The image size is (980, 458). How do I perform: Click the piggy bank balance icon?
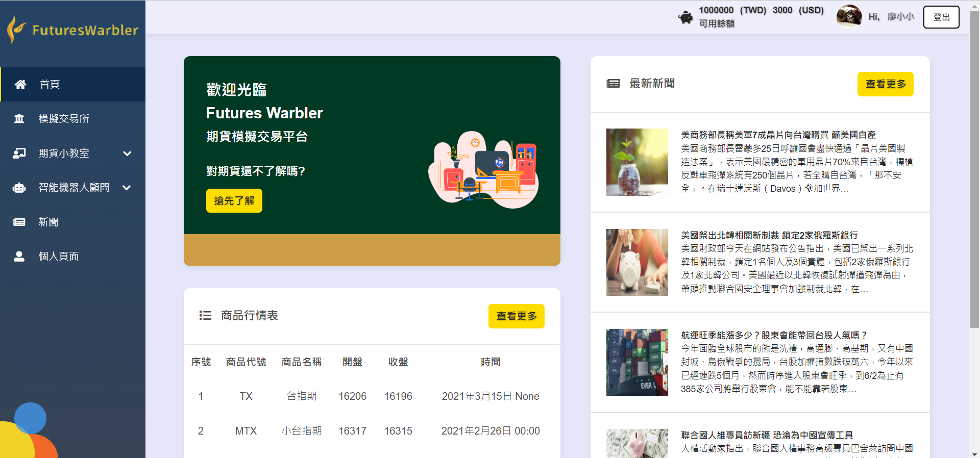coord(685,17)
